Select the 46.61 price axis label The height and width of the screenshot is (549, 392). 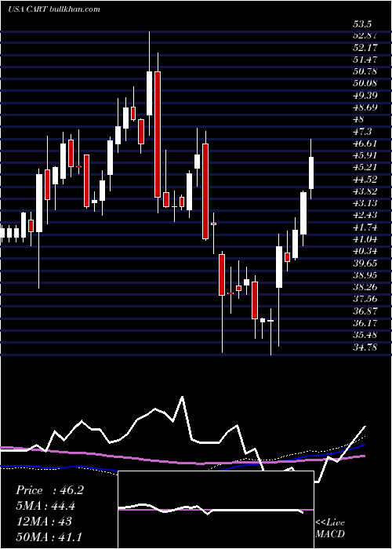(x=365, y=144)
